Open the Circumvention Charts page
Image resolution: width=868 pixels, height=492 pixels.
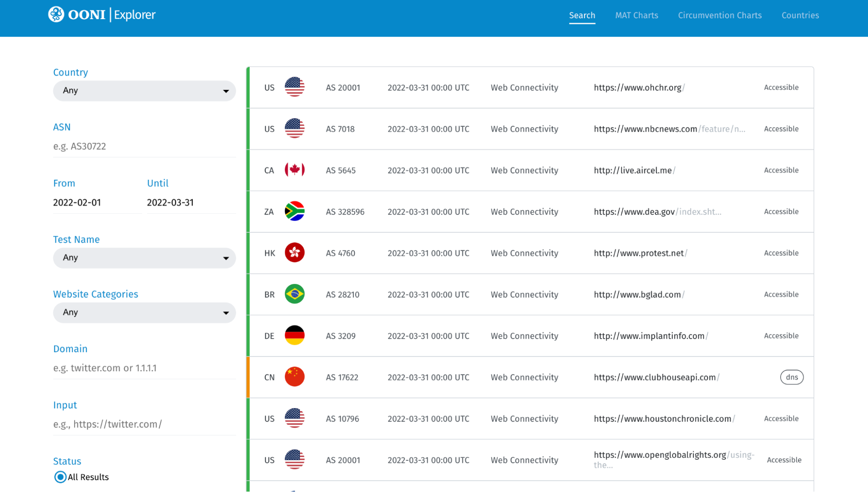point(719,15)
